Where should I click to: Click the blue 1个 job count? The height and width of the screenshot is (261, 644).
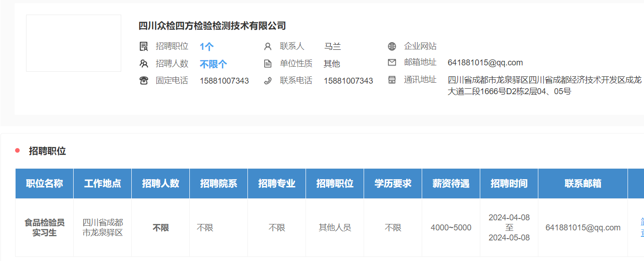[207, 46]
